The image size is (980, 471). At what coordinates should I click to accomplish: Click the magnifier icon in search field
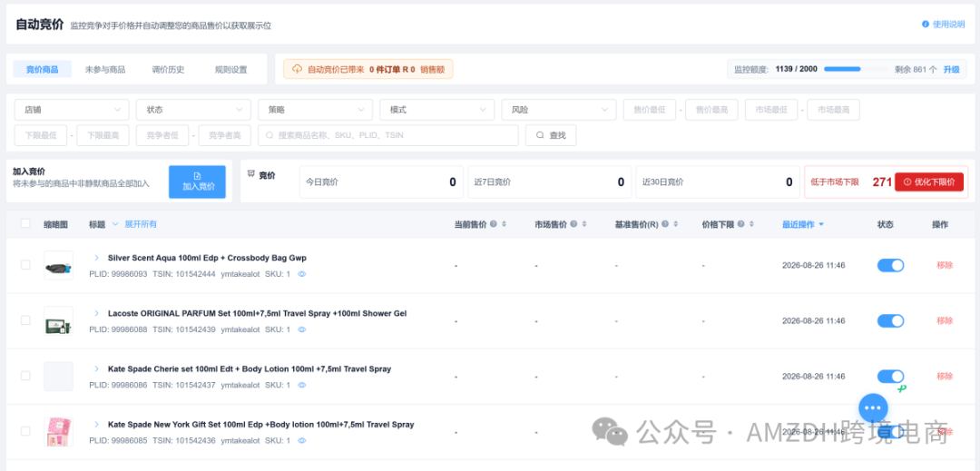[269, 135]
